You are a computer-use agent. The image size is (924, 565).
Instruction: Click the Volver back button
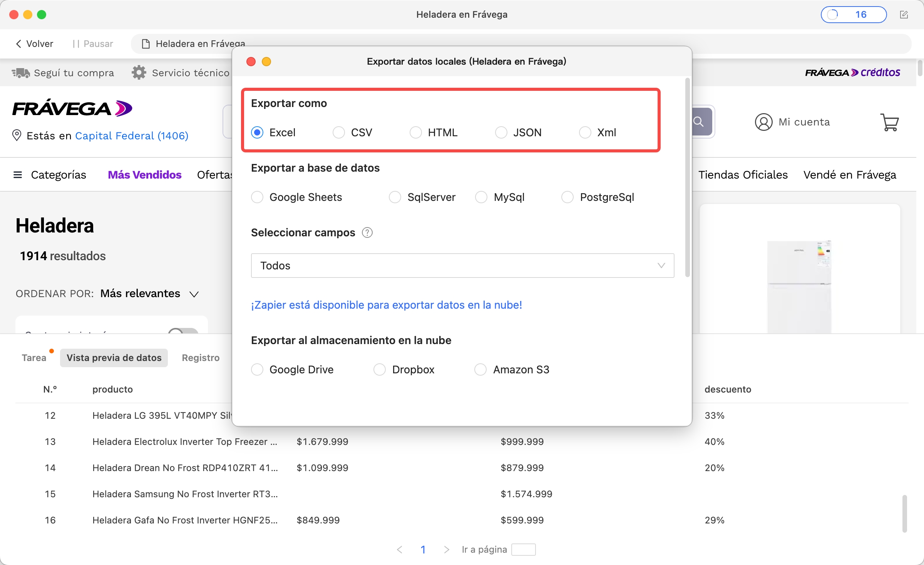click(x=34, y=43)
